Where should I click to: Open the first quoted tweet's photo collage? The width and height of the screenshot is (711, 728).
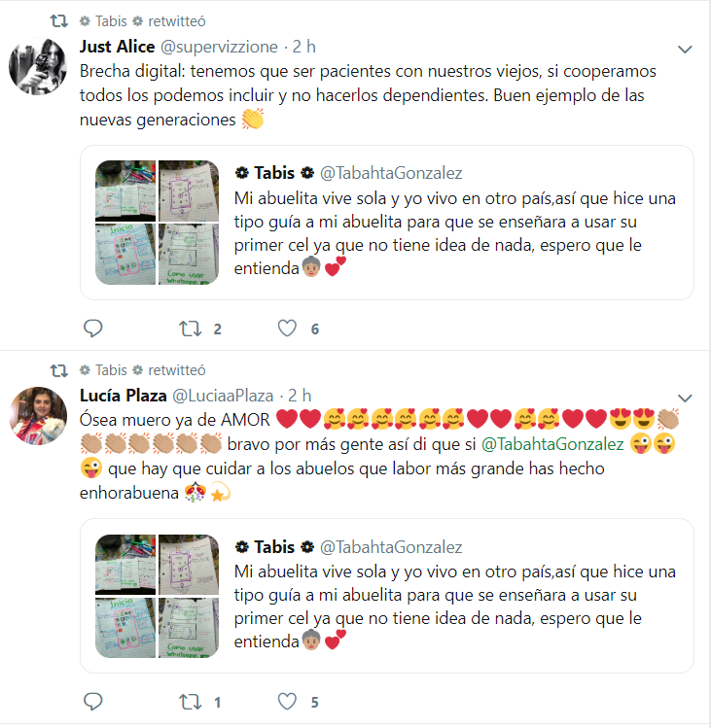click(x=157, y=223)
